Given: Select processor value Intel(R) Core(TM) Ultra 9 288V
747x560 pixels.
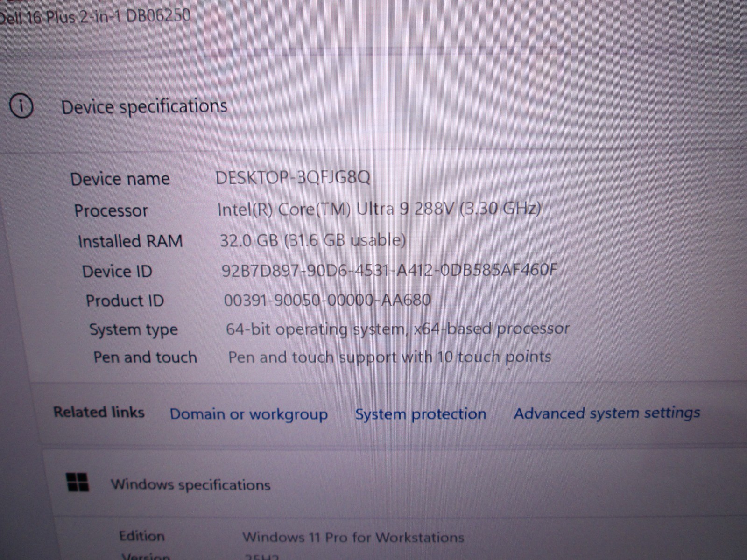Looking at the screenshot, I should coord(379,208).
